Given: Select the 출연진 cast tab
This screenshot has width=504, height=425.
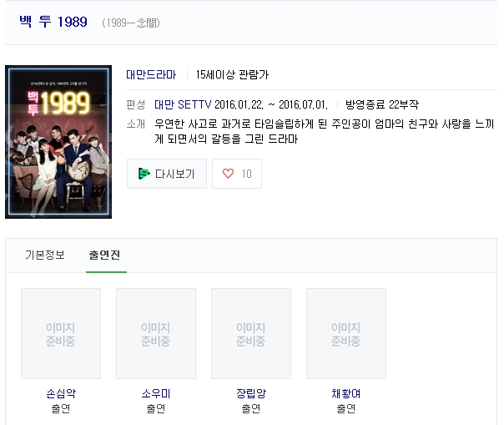Looking at the screenshot, I should pyautogui.click(x=105, y=255).
